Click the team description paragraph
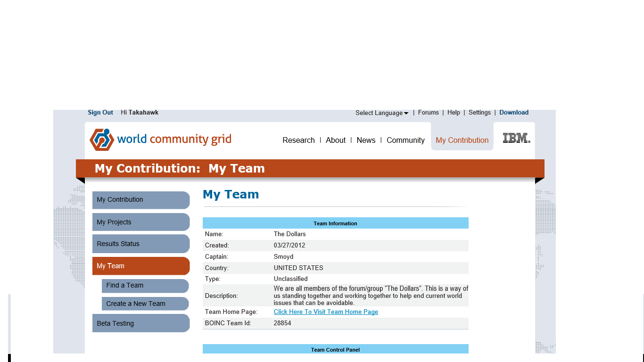Image resolution: width=644 pixels, height=362 pixels. pyautogui.click(x=371, y=296)
